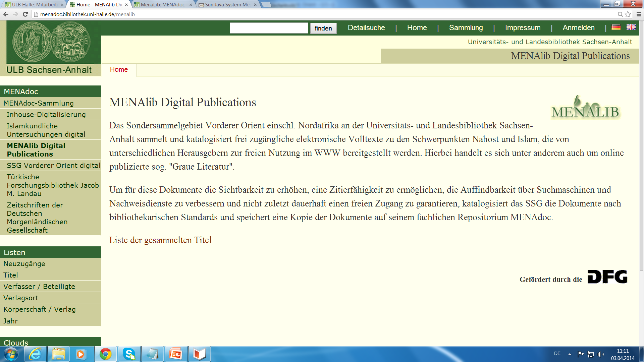Open Universitäts- und Landesbibliothek Sachsen-Anhalt link

[550, 42]
